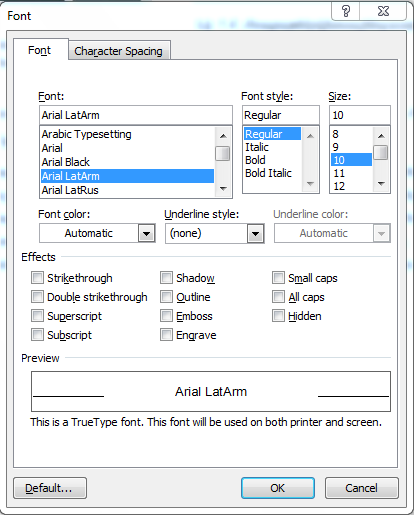Image resolution: width=414 pixels, height=515 pixels.
Task: Click the Font style input field
Action: point(281,115)
